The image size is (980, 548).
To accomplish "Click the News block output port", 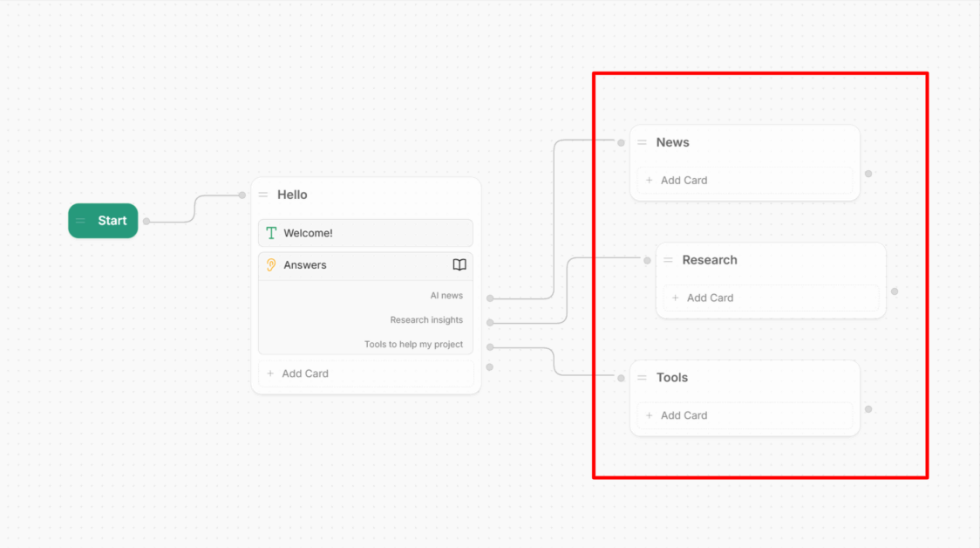I will [x=868, y=174].
